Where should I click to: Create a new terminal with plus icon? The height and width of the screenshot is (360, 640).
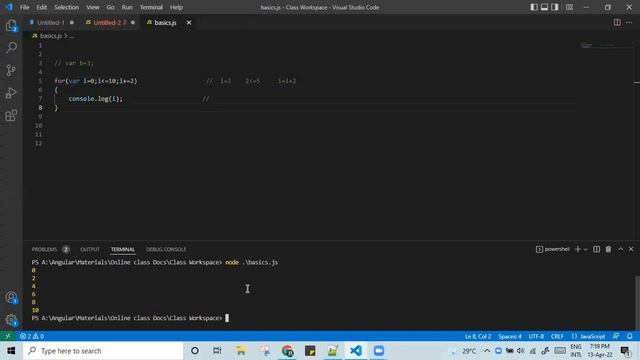[x=578, y=249]
